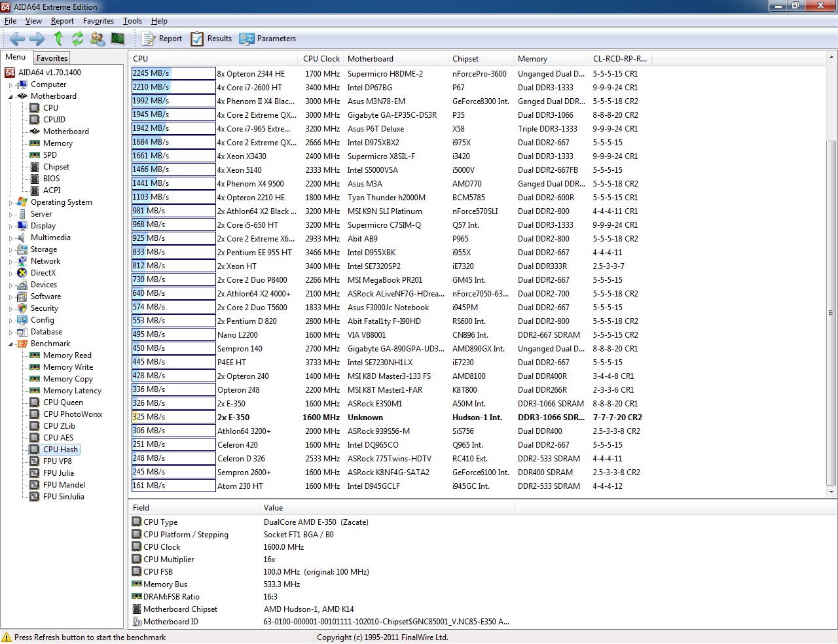This screenshot has width=838, height=644.
Task: Select the CPUID icon in the tree
Action: (x=35, y=120)
